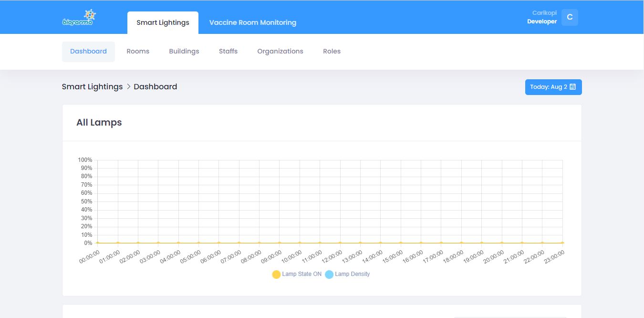Open the Dashboard navigation item
Viewport: 644px width, 318px height.
(88, 52)
